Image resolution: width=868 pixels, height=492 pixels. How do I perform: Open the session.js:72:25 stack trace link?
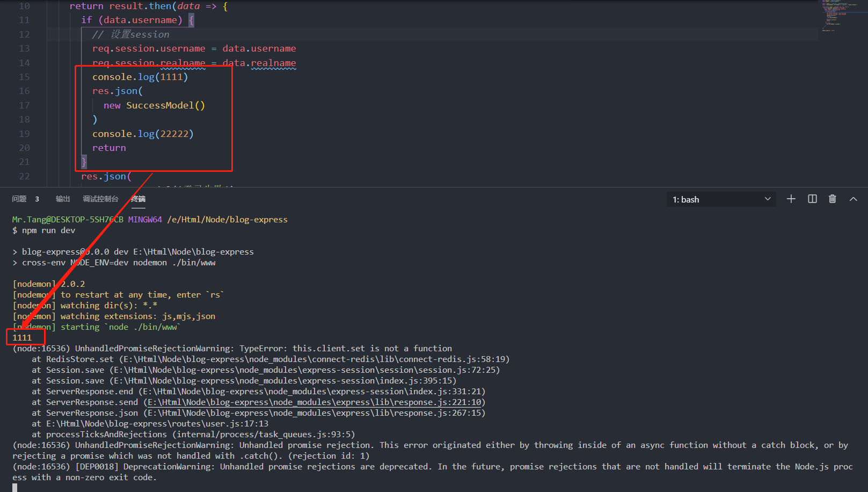pyautogui.click(x=304, y=370)
